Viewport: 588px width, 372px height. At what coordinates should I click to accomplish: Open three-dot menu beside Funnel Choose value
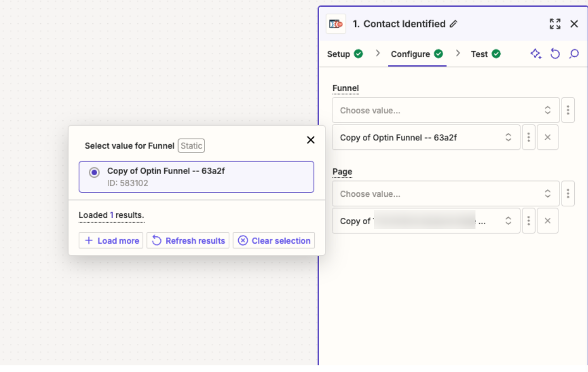567,110
